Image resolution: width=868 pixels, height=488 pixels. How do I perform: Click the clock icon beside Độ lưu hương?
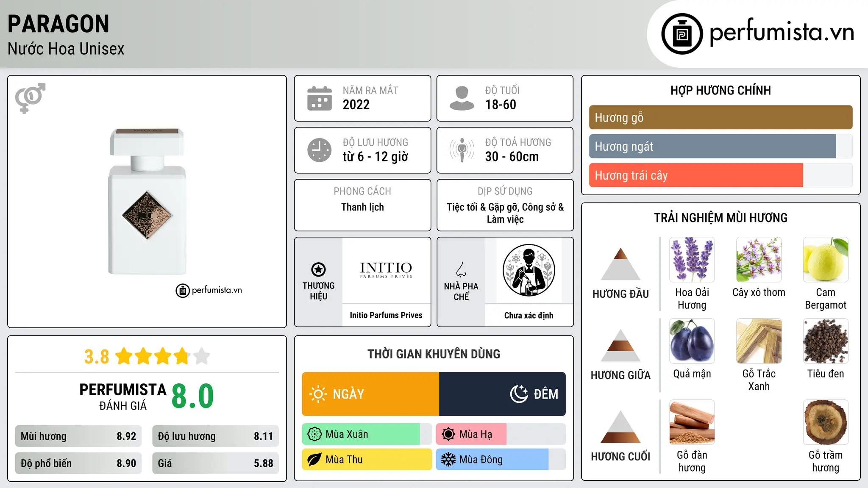point(320,150)
